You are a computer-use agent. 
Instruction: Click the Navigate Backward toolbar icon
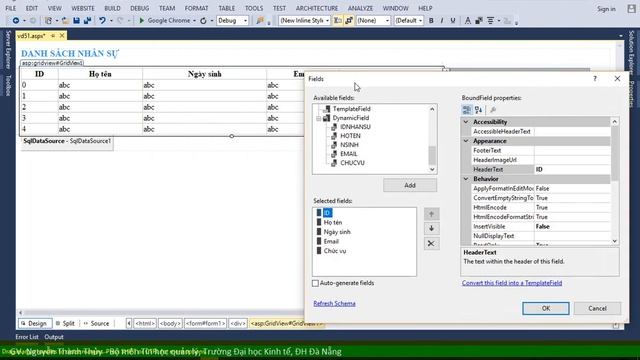16,20
